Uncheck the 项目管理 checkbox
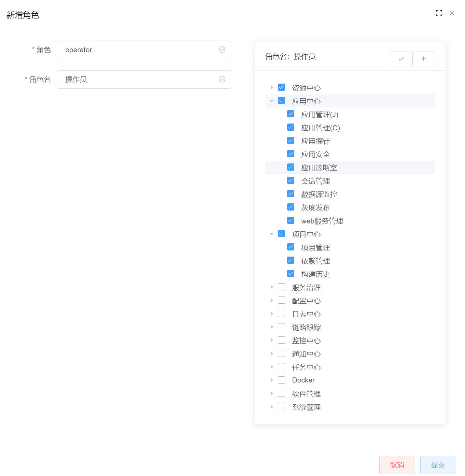The width and height of the screenshot is (465, 476). point(291,247)
